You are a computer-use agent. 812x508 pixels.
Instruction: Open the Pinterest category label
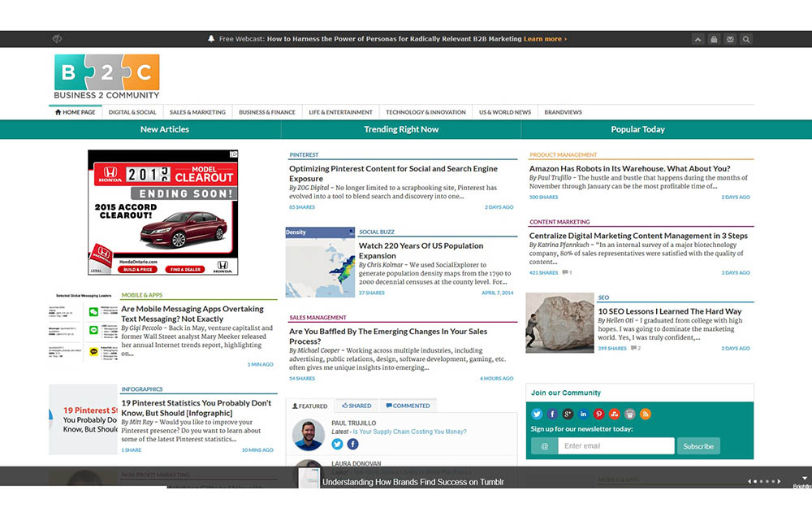(304, 155)
